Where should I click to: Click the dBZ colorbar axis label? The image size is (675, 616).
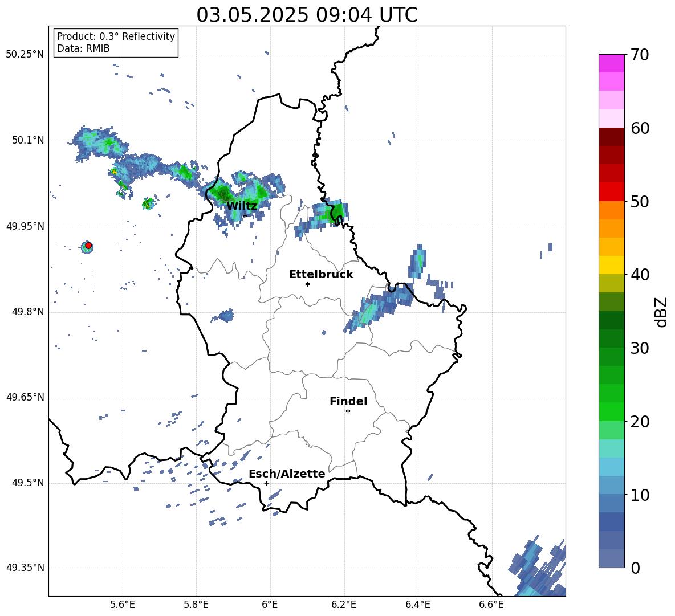click(x=662, y=312)
